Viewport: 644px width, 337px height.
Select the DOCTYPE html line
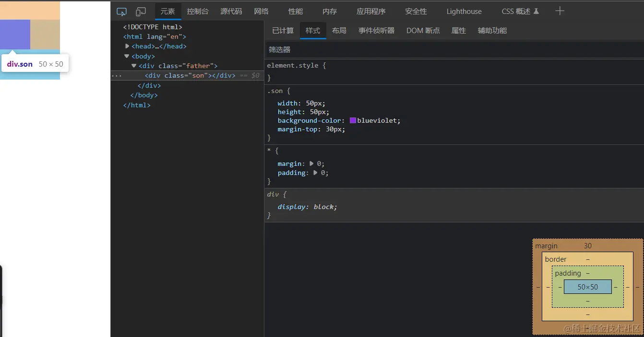[x=153, y=27]
